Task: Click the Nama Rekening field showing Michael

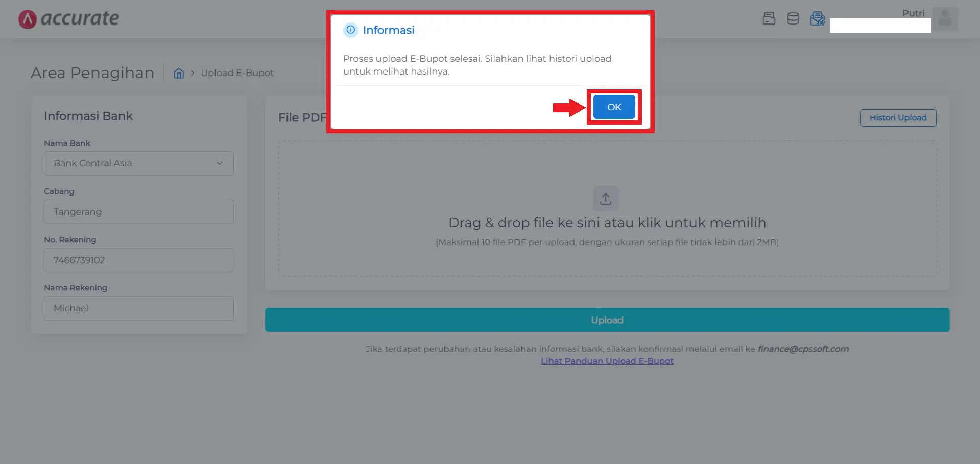Action: point(138,308)
